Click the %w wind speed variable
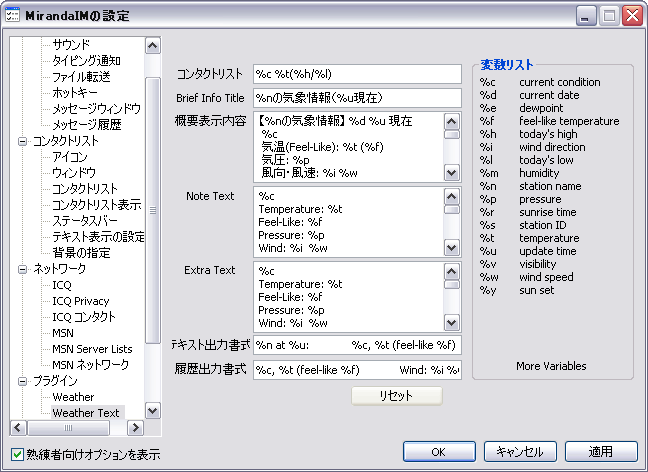The width and height of the screenshot is (648, 472). tap(526, 277)
